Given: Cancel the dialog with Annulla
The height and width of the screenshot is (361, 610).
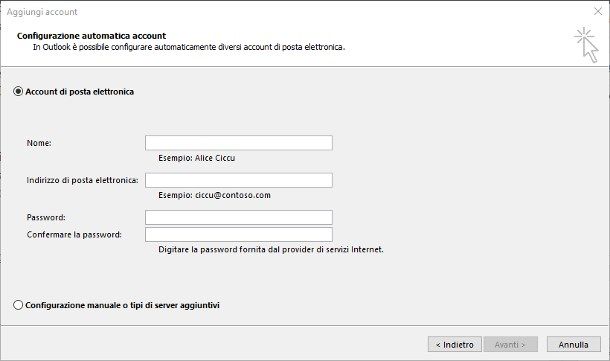Looking at the screenshot, I should [x=573, y=344].
